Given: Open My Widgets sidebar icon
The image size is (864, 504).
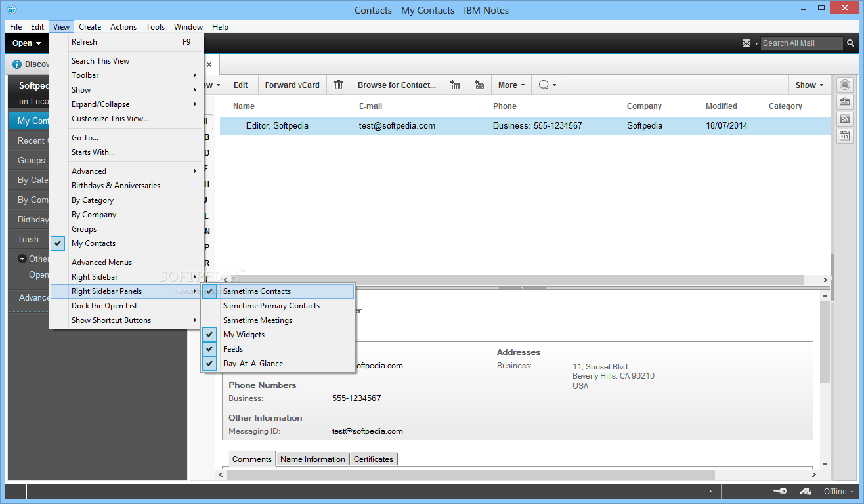Looking at the screenshot, I should [x=844, y=102].
